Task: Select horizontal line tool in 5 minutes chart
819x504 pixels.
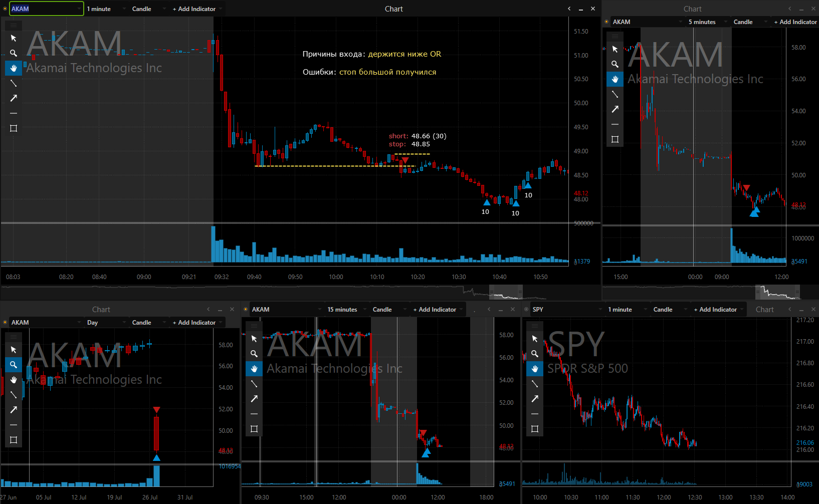Action: pos(615,124)
